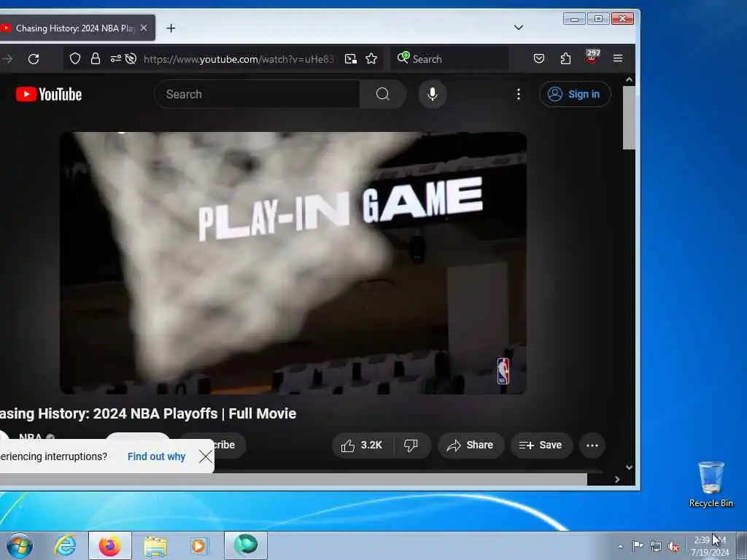747x560 pixels.
Task: Click the YouTube Search field
Action: 258,94
